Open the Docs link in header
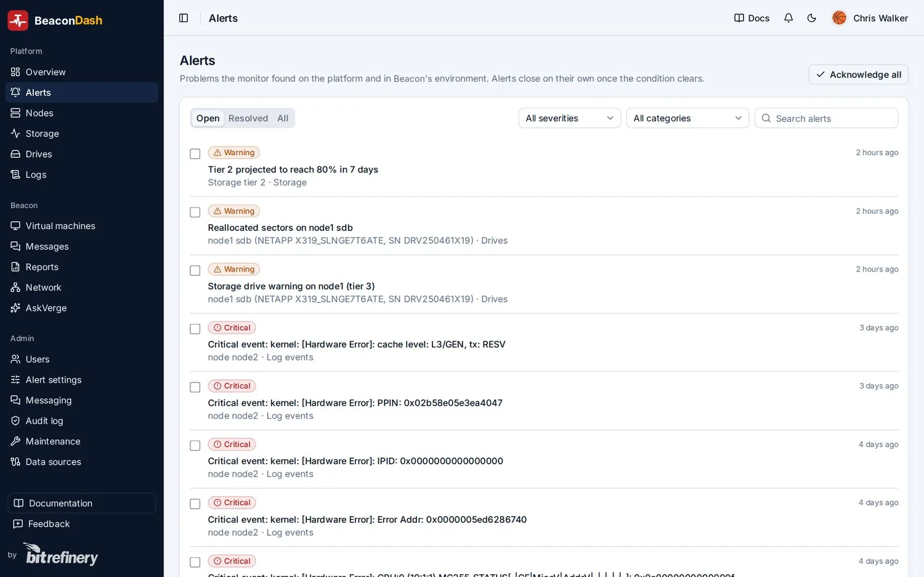The width and height of the screenshot is (924, 577). pyautogui.click(x=752, y=18)
